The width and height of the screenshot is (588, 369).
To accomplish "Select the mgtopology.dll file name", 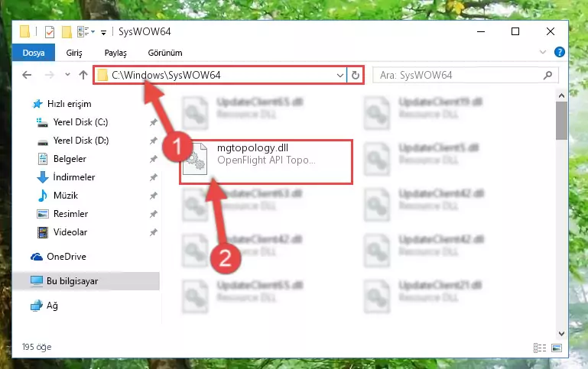I will (x=253, y=148).
